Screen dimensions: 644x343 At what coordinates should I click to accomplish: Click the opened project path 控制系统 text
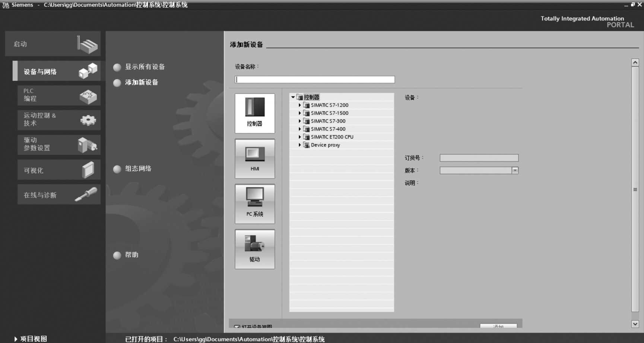click(249, 339)
